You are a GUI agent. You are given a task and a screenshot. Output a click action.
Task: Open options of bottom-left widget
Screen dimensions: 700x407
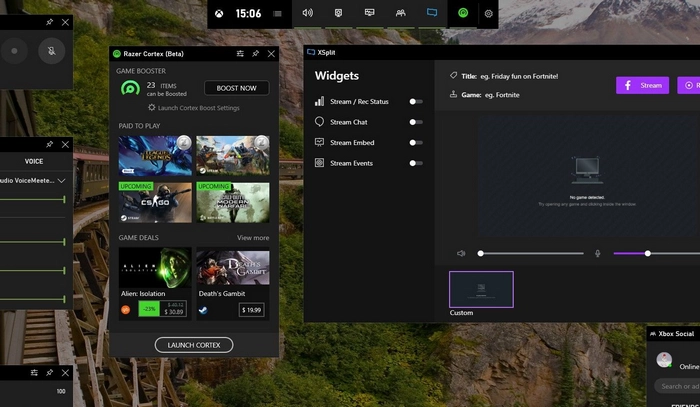pyautogui.click(x=34, y=372)
